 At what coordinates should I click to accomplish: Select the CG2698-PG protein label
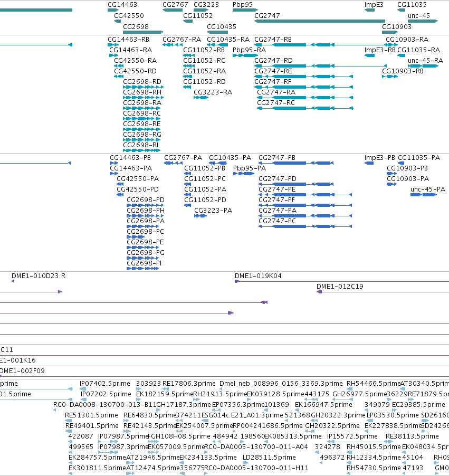click(146, 253)
